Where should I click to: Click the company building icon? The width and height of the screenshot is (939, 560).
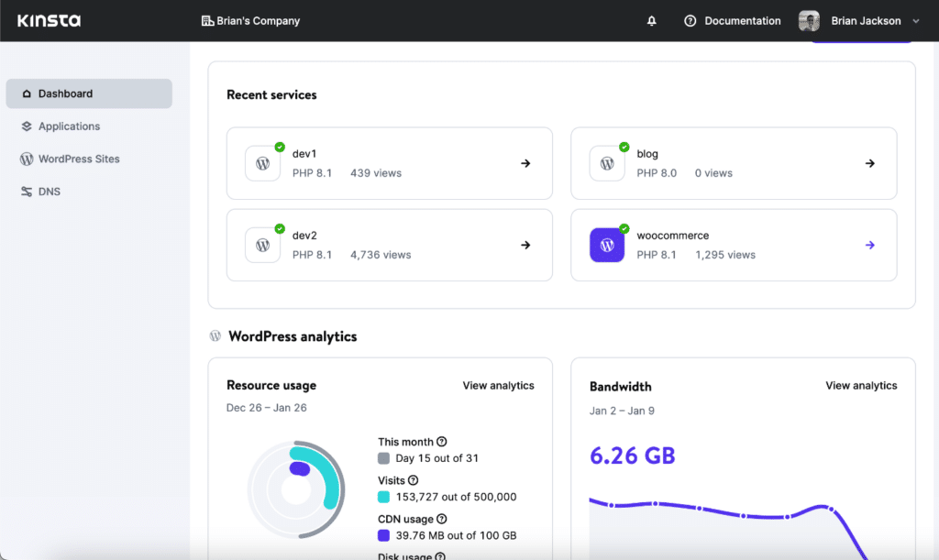click(x=207, y=21)
